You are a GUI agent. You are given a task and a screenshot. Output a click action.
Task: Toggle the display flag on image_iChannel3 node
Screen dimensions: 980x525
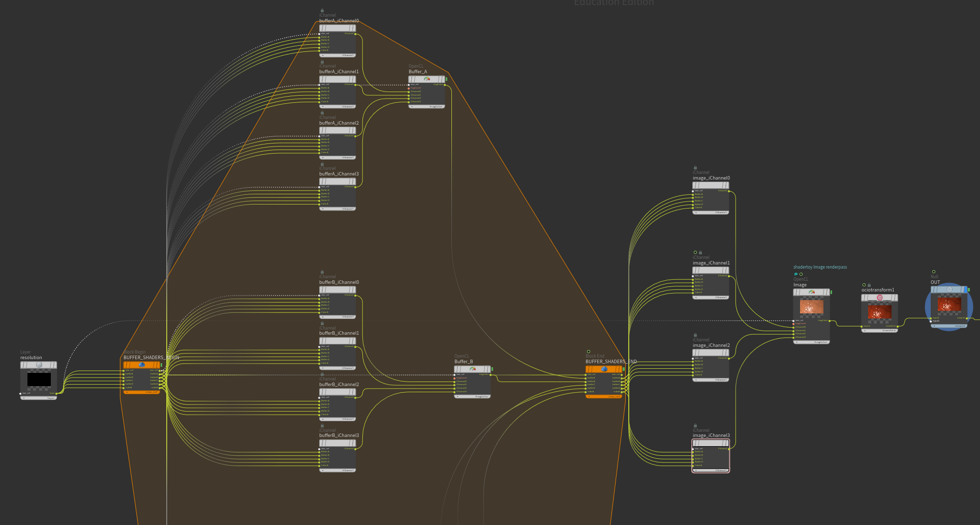coord(726,443)
